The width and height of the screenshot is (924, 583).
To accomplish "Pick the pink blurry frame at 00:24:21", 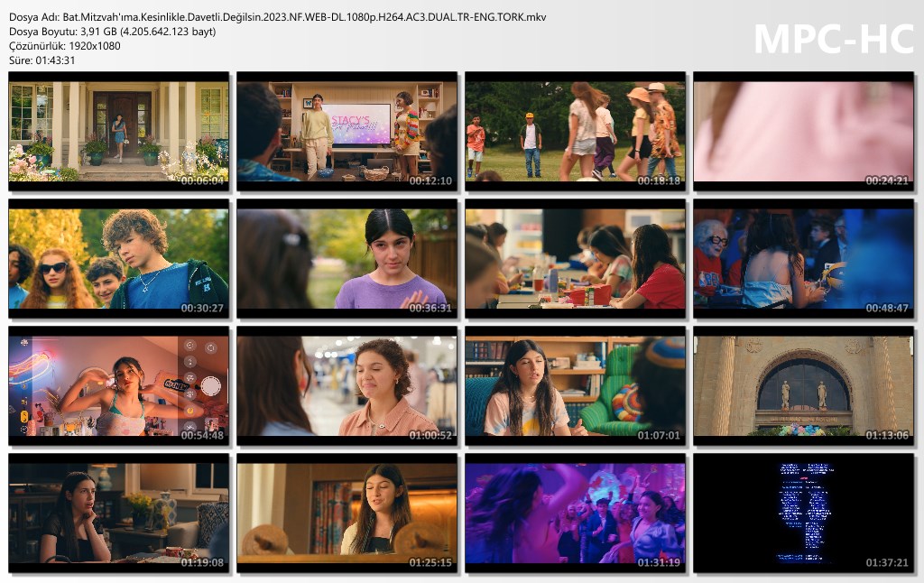I will pos(803,132).
